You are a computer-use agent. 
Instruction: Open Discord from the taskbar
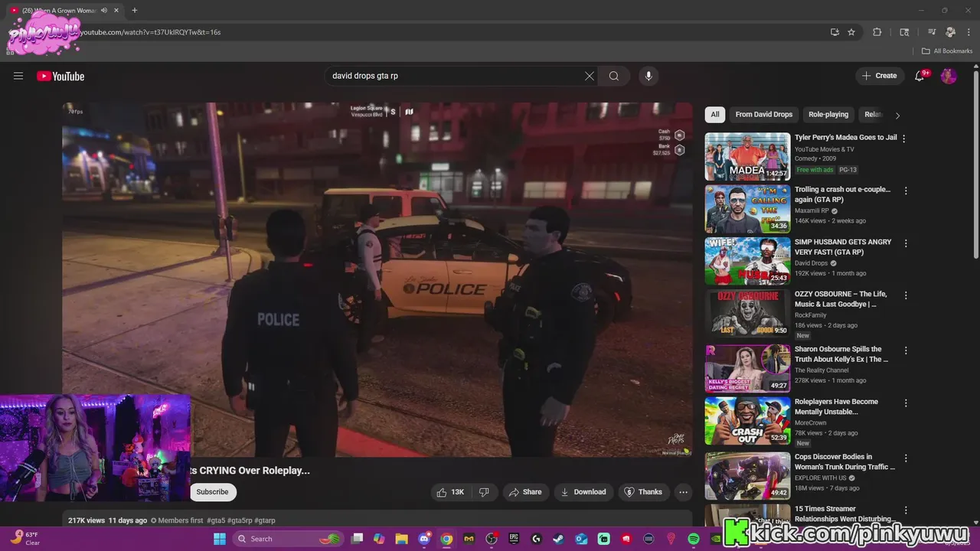pos(424,539)
